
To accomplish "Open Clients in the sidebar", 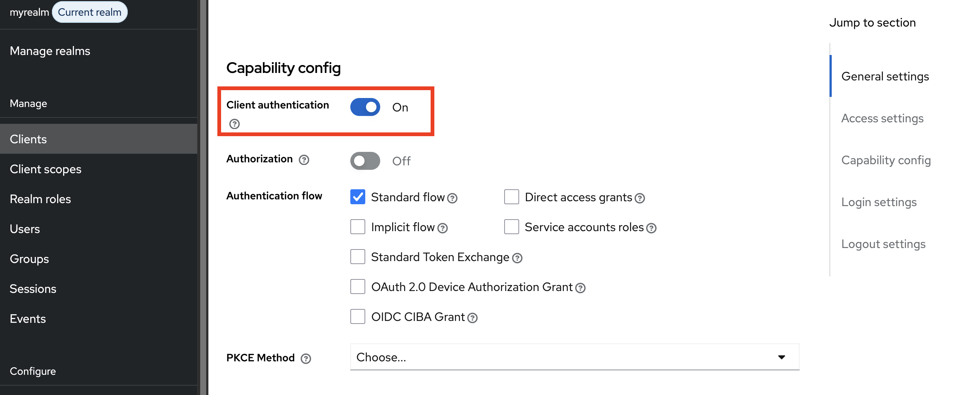I will pos(28,139).
